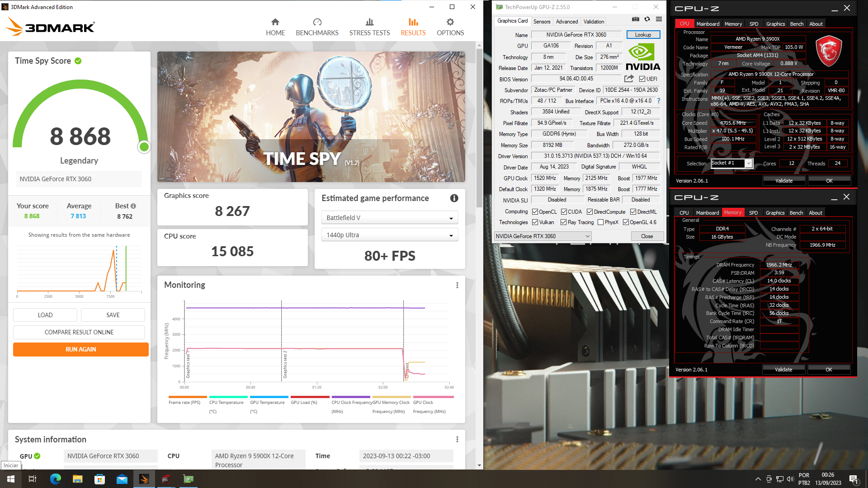Toggle the OpenCL checkbox in GPU-Z

(x=535, y=211)
